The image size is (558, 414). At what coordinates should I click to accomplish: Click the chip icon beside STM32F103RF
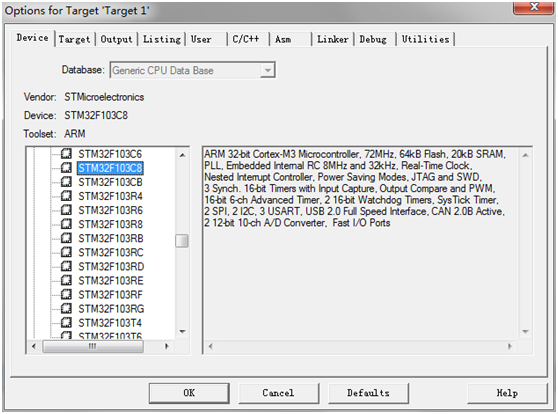click(66, 294)
